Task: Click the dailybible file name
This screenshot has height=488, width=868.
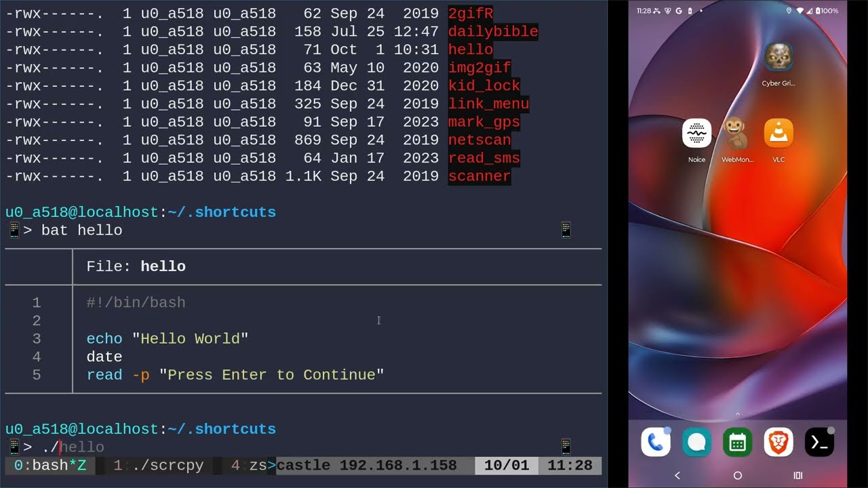Action: 493,32
